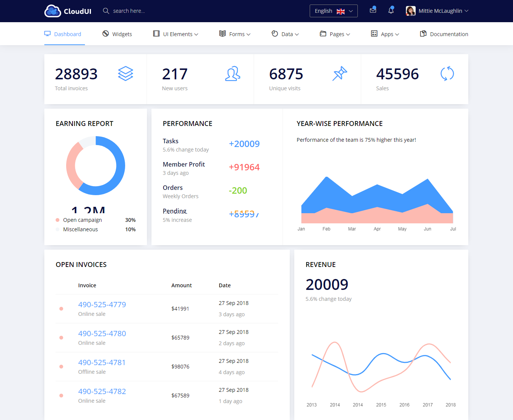
Task: Click Mittie McLaughlin's avatar picture
Action: (410, 11)
